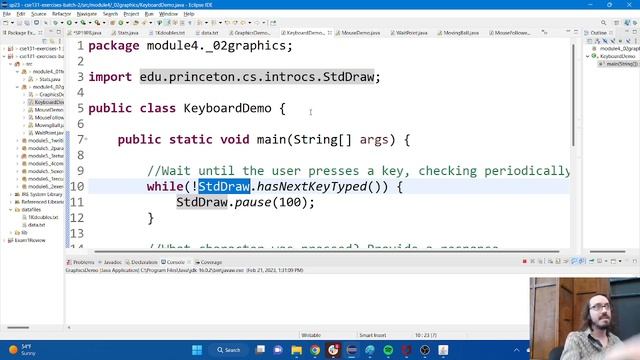Open the Coverage view tab
This screenshot has width=640, height=360.
coord(209,262)
